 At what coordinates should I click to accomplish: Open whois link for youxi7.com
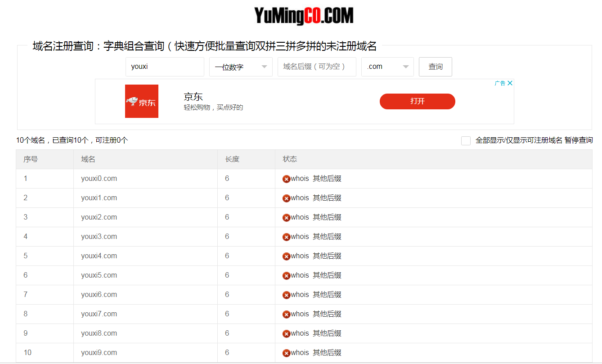pos(300,314)
